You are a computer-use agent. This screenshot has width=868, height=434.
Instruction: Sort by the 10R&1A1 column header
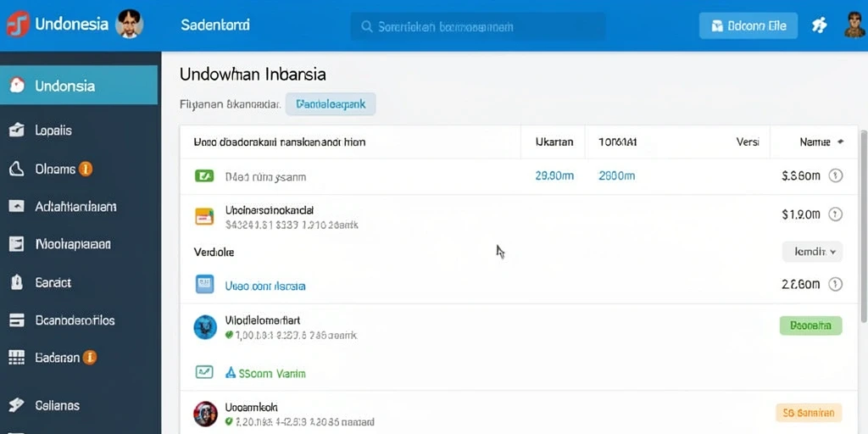tap(618, 142)
